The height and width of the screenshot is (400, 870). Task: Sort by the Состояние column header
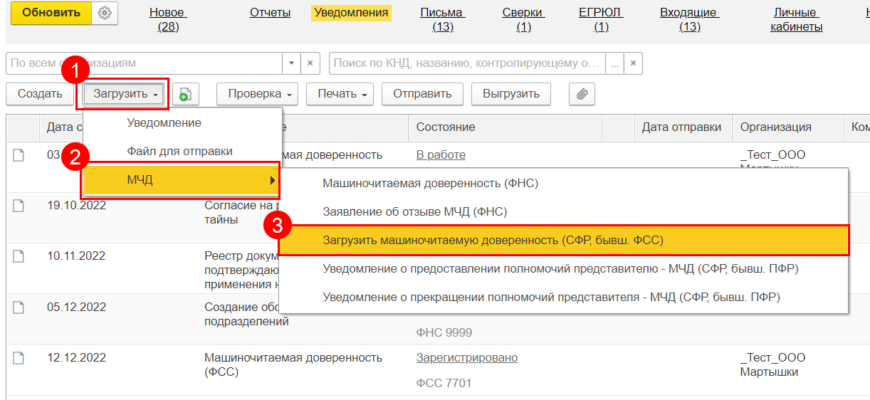[505, 127]
